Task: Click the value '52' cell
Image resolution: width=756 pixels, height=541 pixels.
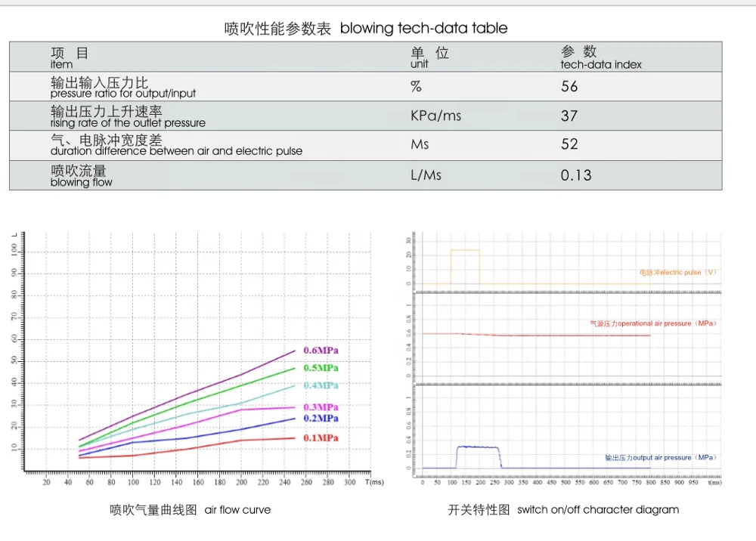Action: [569, 144]
